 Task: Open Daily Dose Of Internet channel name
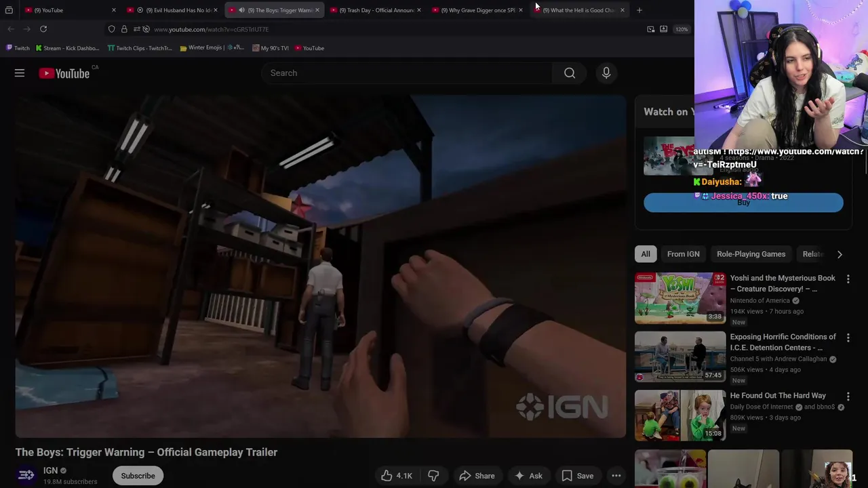click(762, 407)
